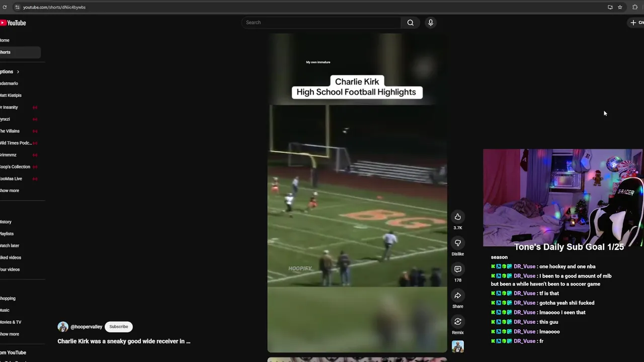Open the comments icon showing 178
Screen dimensions: 644x362
coord(458,269)
